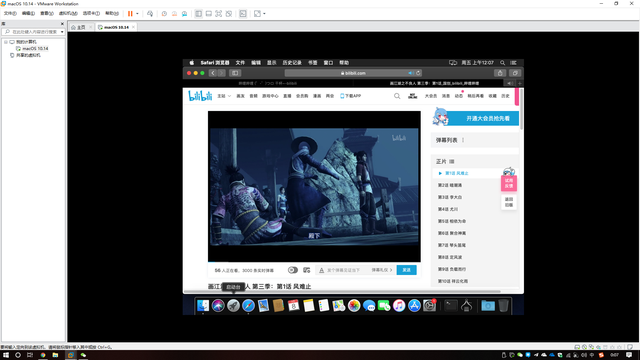The image size is (640, 360).
Task: Open the Apple menu in macOS
Action: (191, 63)
